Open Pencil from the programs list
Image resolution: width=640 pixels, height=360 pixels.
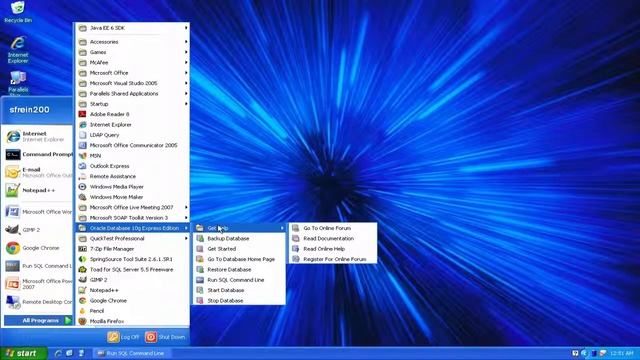point(133,311)
